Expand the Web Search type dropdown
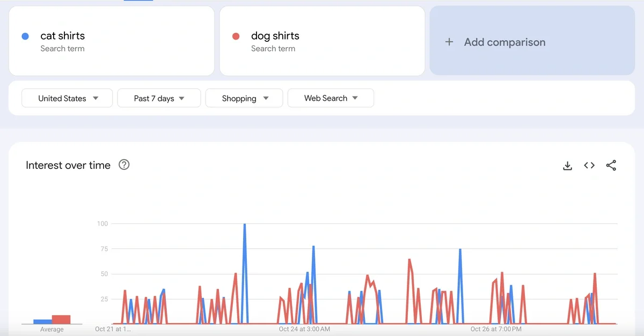 click(331, 98)
